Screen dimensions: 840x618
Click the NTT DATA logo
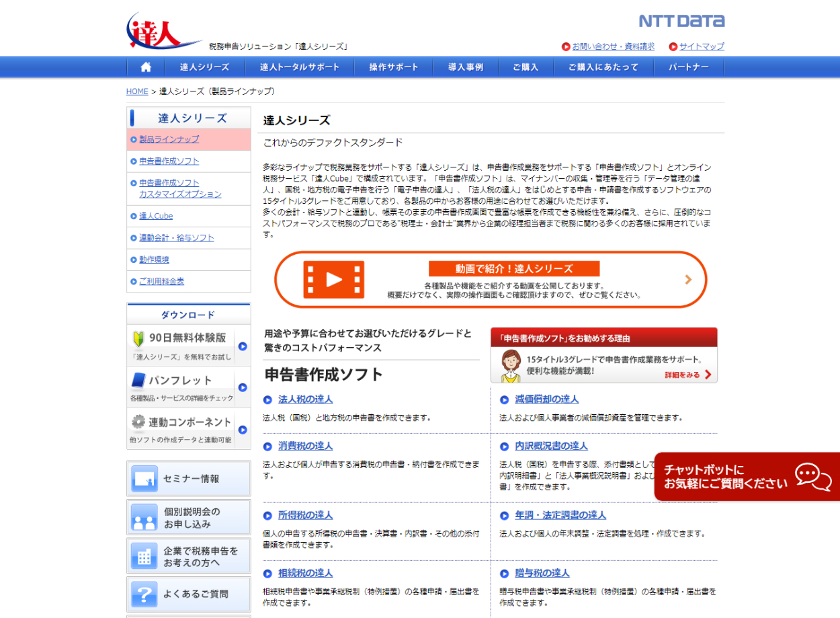(x=681, y=21)
